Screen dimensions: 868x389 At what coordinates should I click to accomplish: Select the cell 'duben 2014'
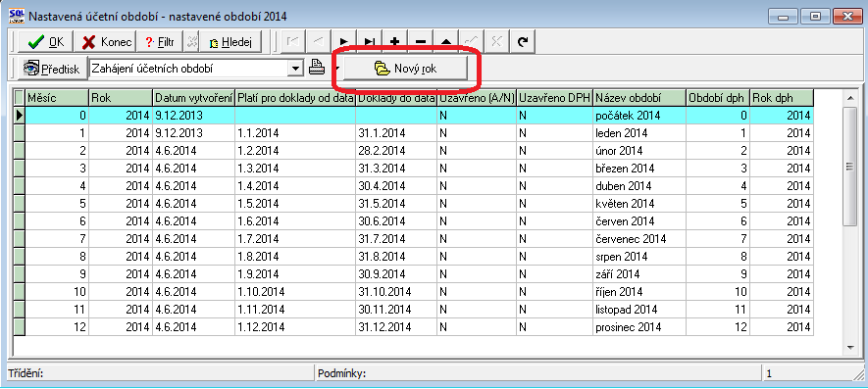639,186
